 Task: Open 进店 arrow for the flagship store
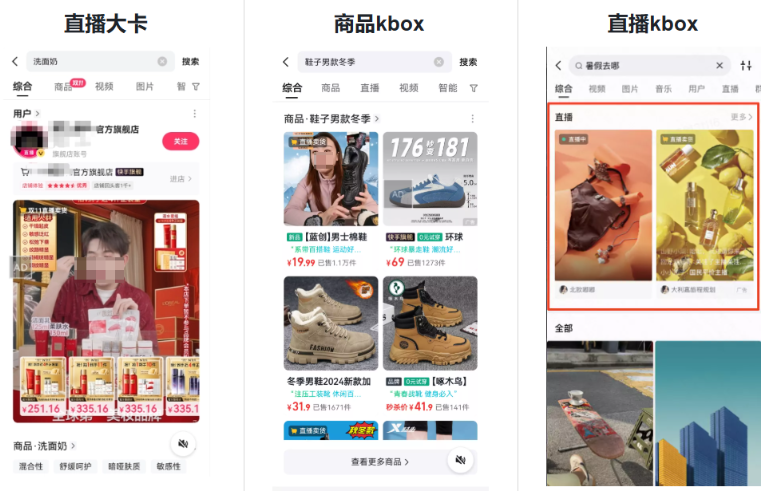coord(180,179)
